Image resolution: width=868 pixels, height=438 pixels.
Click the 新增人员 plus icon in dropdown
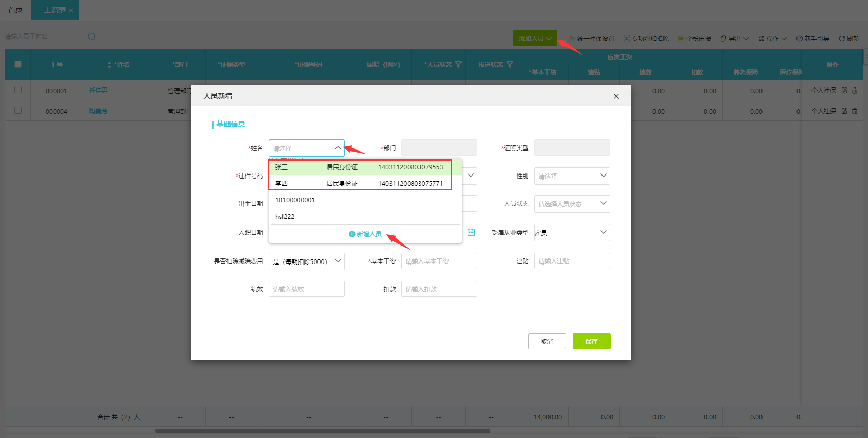tap(352, 234)
